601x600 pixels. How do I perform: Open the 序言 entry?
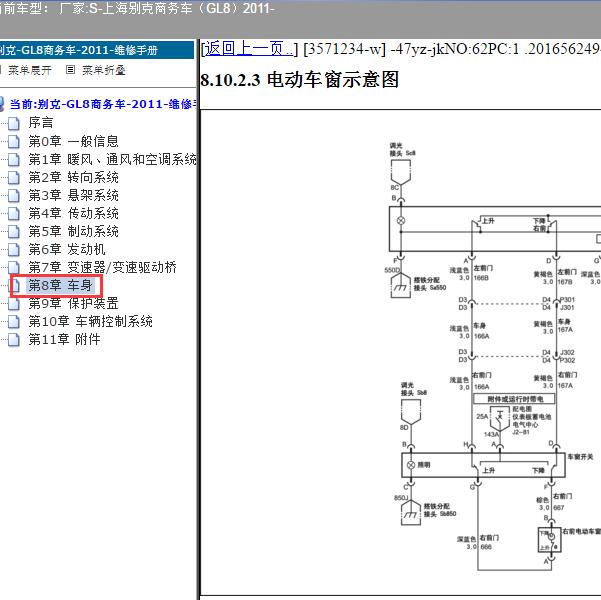click(x=41, y=123)
